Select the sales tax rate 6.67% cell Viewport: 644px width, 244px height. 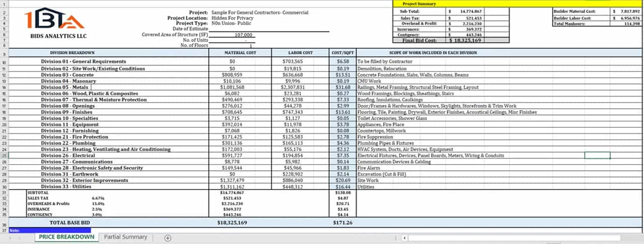click(x=98, y=198)
